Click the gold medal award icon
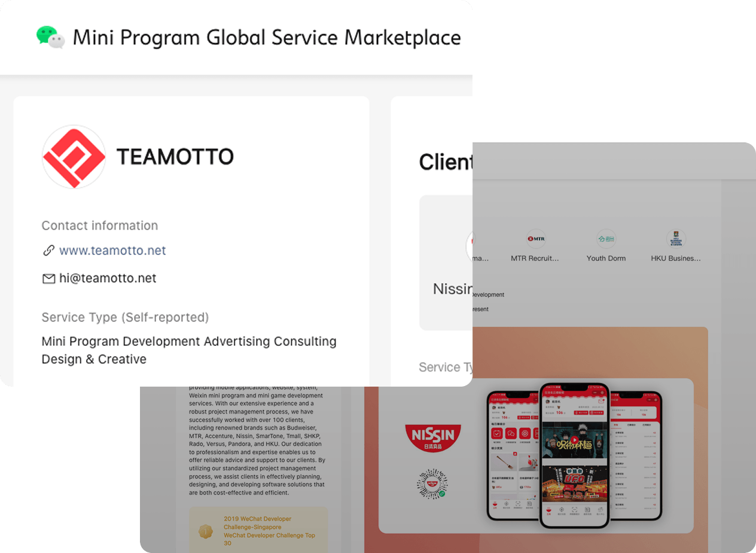This screenshot has height=553, width=756. 206,531
